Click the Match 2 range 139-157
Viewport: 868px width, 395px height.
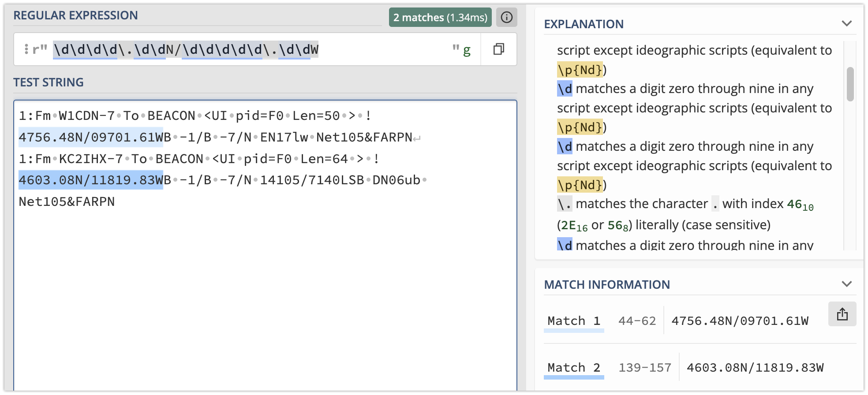click(x=644, y=368)
